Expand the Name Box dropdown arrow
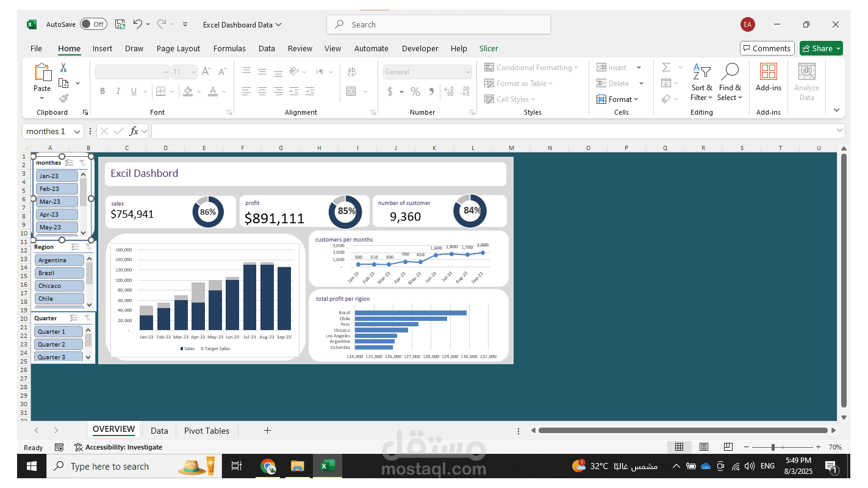Viewport: 868px width, 488px height. [77, 131]
